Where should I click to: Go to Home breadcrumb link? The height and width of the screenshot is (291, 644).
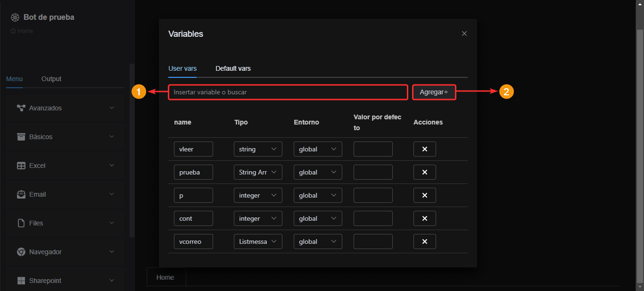(25, 31)
